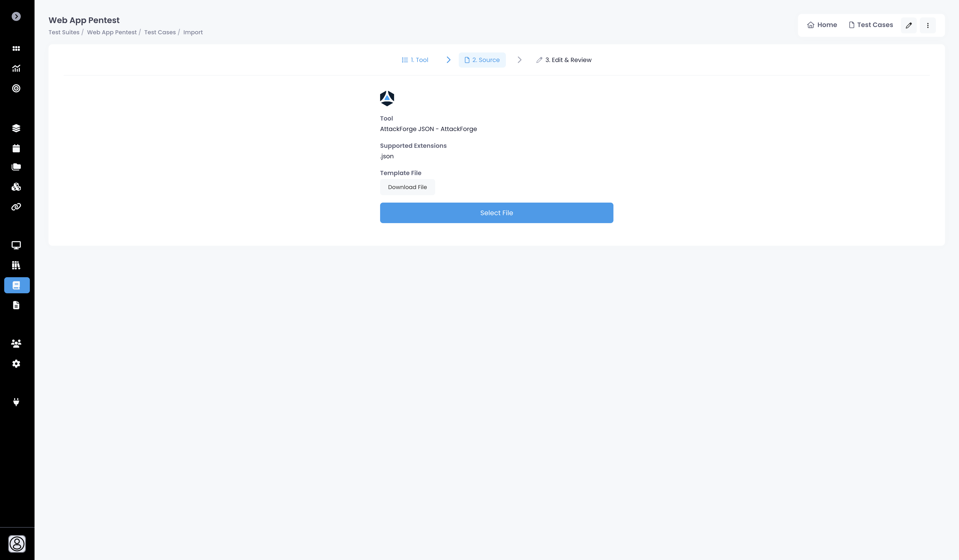Download the template file
Viewport: 959px width, 560px height.
point(408,187)
